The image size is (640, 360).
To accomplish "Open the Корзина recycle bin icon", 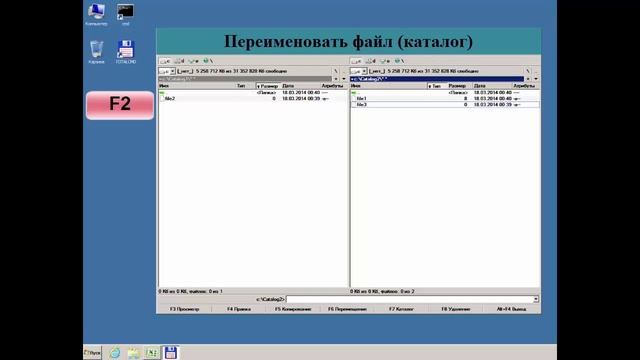I will [x=96, y=52].
